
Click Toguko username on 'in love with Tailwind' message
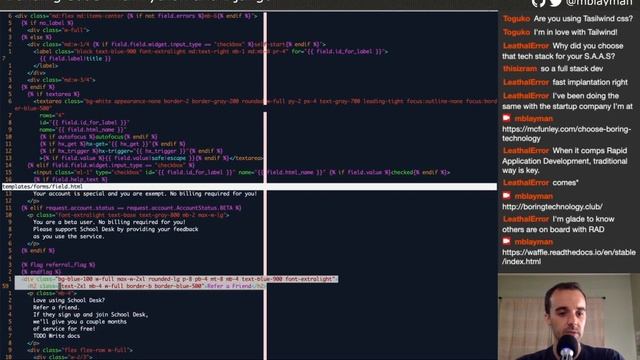[x=516, y=32]
